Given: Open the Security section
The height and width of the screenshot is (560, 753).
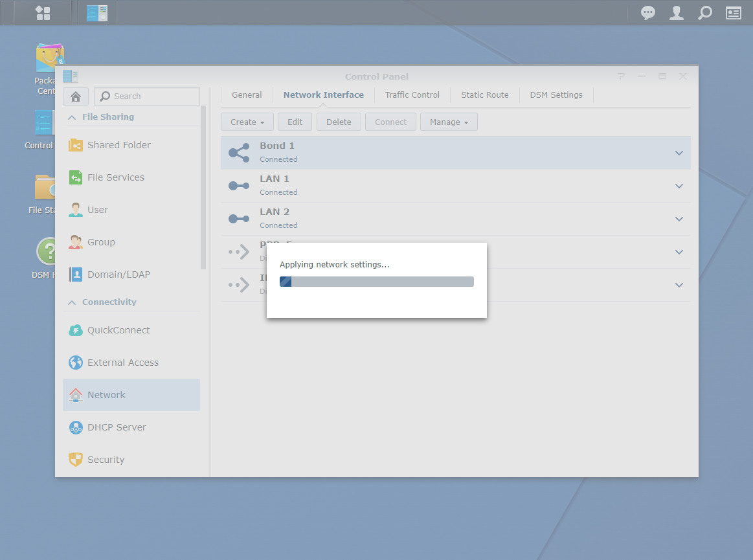Looking at the screenshot, I should click(106, 460).
